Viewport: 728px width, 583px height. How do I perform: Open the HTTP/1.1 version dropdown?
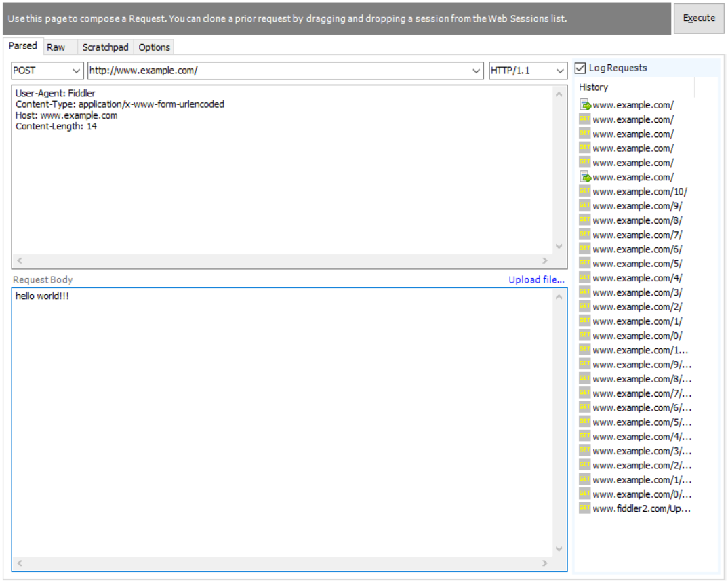[560, 71]
